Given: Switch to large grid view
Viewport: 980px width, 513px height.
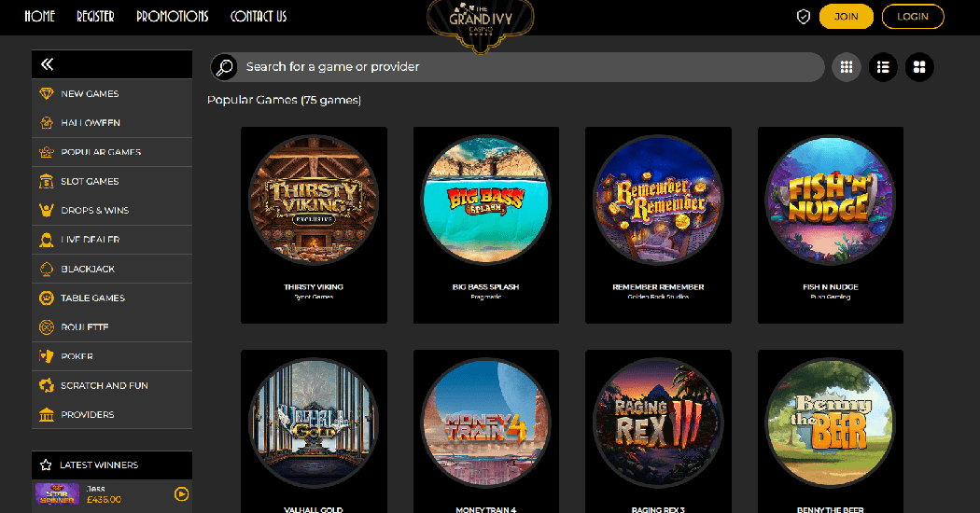Looking at the screenshot, I should click(919, 67).
